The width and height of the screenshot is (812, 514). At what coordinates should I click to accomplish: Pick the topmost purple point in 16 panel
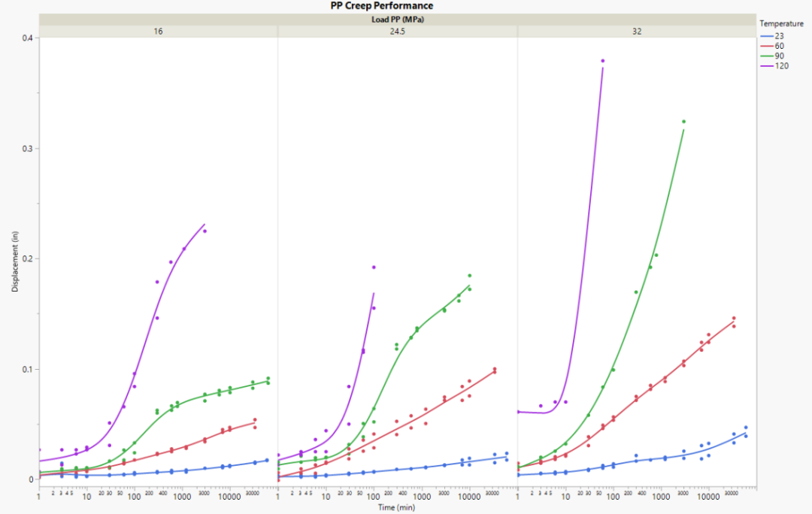click(x=205, y=231)
